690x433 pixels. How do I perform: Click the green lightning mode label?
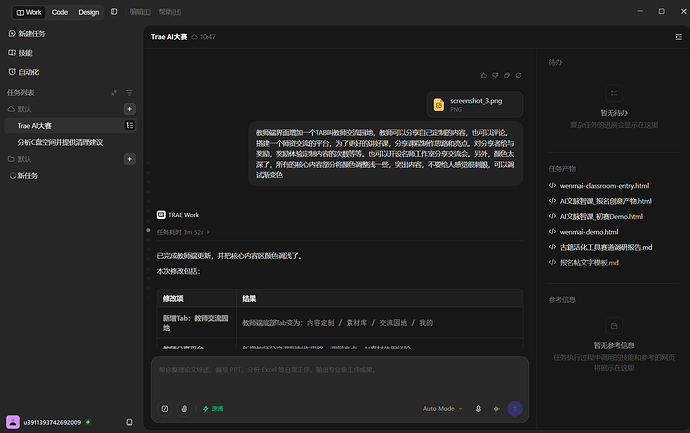tap(213, 409)
